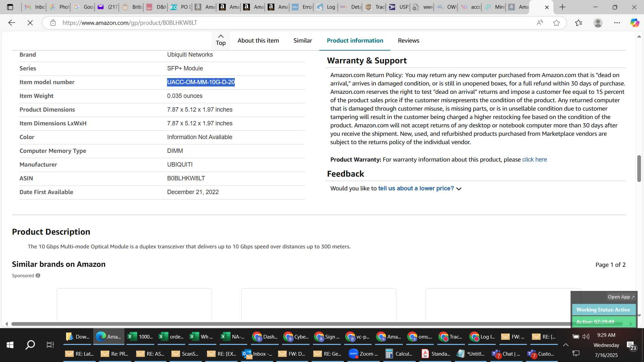Open Settings and more ellipsis menu

click(x=617, y=23)
